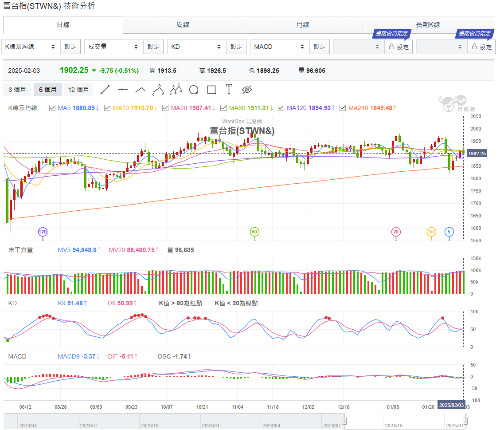
Task: Activate the rectangle drawing tool
Action: [211, 90]
